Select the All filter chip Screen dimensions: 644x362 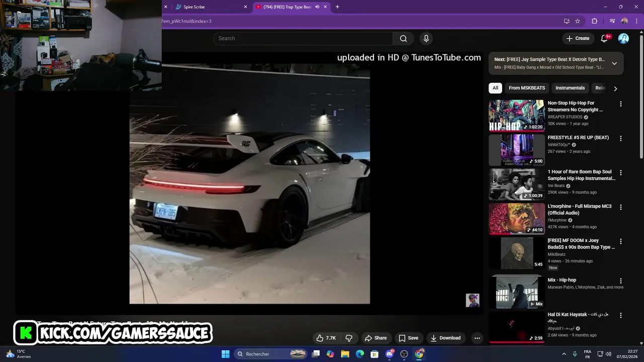click(495, 88)
